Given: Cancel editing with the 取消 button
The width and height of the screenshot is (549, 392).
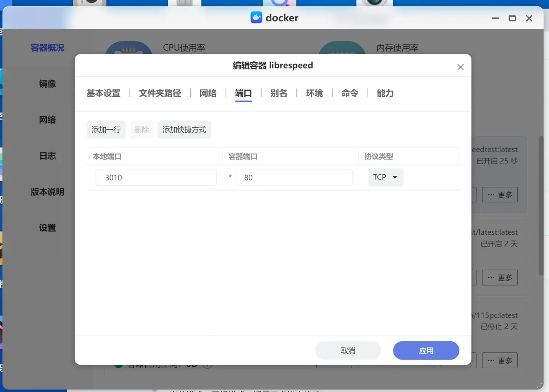Looking at the screenshot, I should point(348,350).
